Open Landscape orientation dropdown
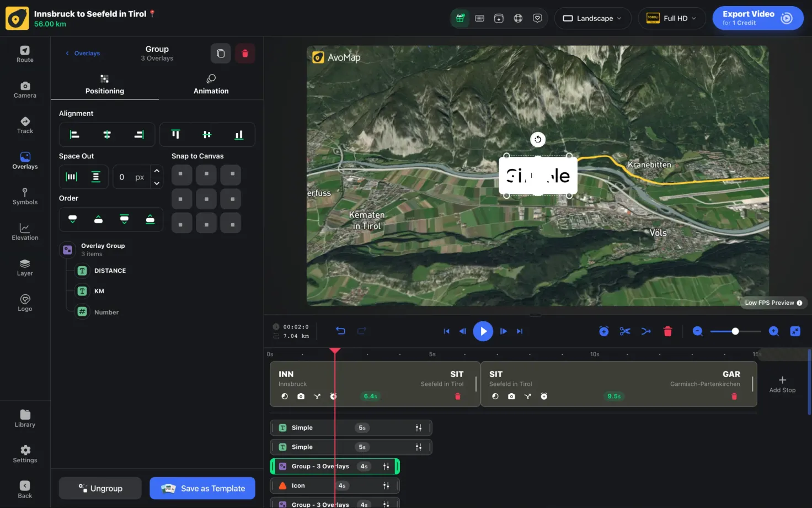This screenshot has width=812, height=508. pyautogui.click(x=592, y=18)
